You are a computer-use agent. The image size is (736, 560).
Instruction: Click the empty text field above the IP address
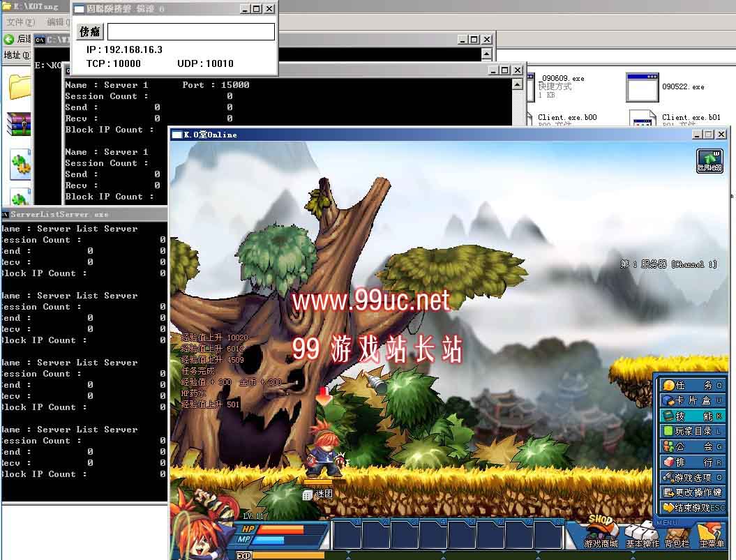coord(190,31)
